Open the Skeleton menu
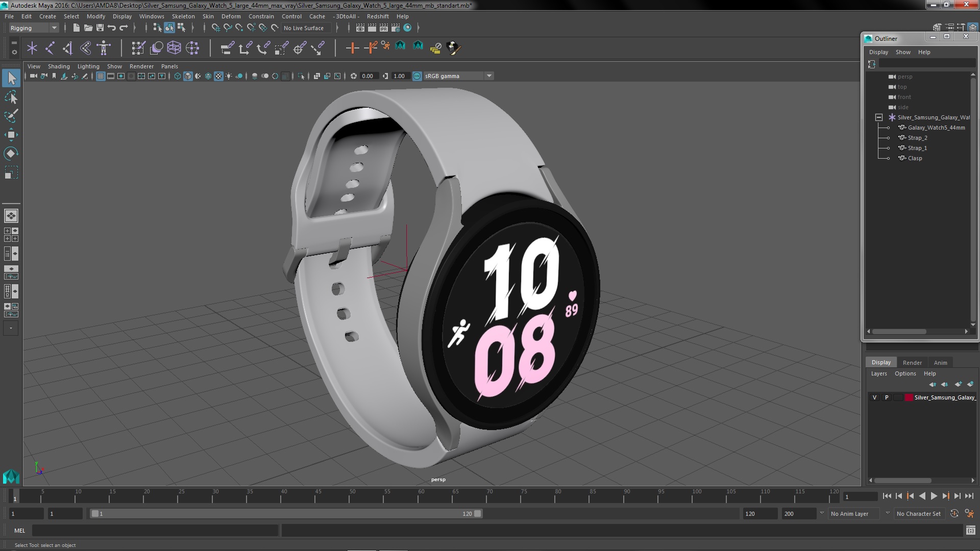 [183, 16]
